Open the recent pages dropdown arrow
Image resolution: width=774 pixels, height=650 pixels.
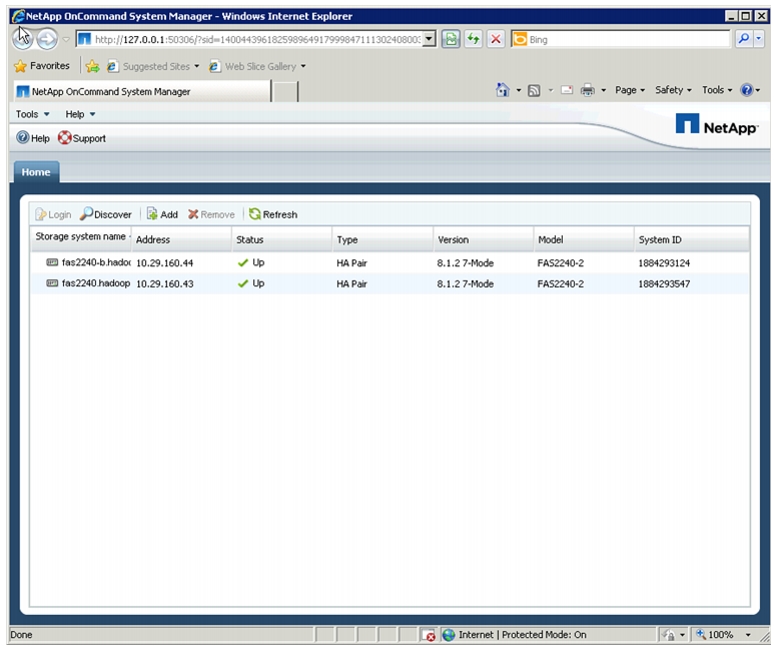click(66, 39)
